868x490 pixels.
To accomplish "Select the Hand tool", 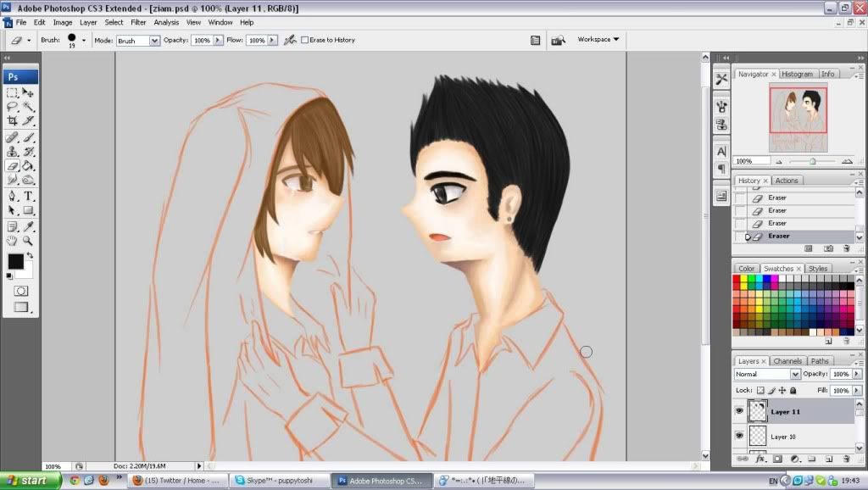I will point(12,241).
